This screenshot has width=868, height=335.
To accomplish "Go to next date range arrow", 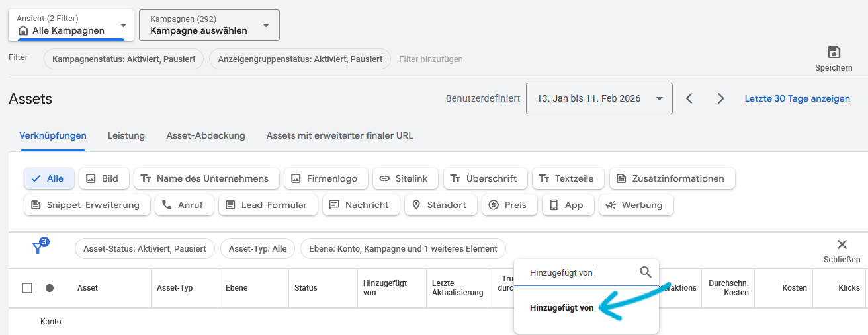I will point(721,98).
